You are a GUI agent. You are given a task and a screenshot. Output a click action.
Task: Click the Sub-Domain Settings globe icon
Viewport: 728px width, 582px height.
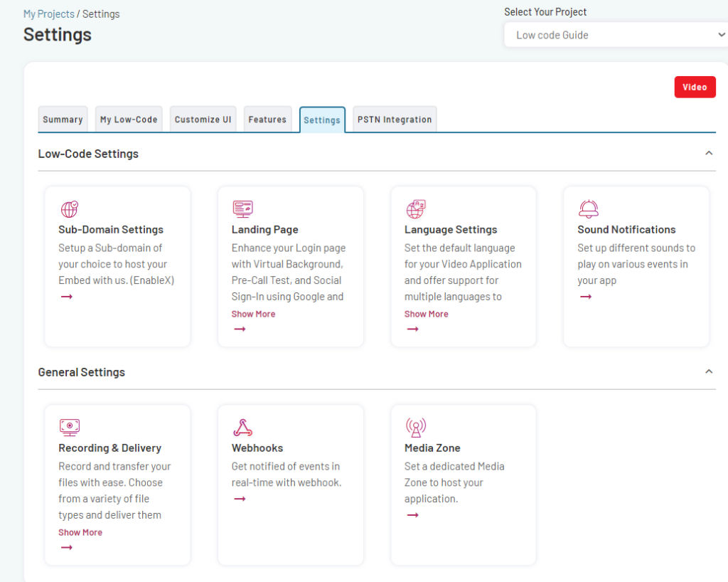point(70,209)
